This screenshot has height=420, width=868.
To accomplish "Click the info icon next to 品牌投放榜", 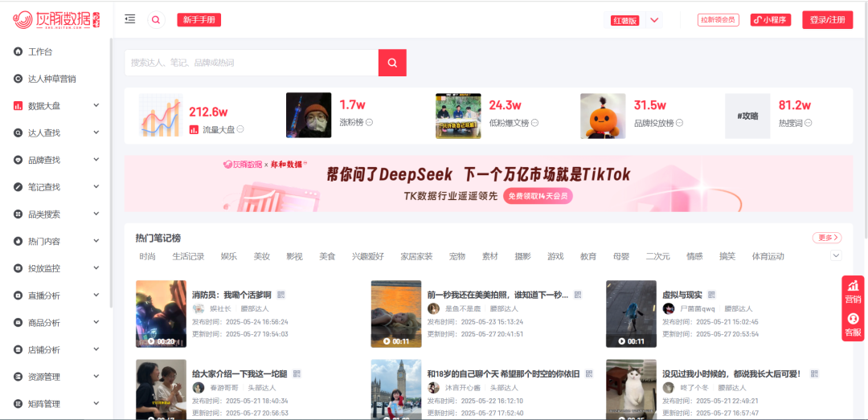I will click(x=679, y=122).
